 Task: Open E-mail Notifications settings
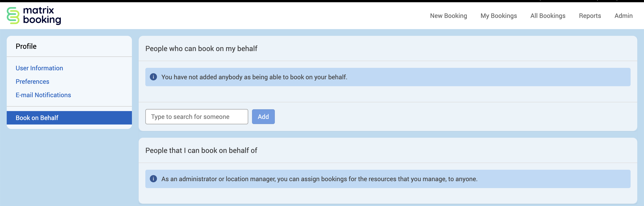click(43, 95)
